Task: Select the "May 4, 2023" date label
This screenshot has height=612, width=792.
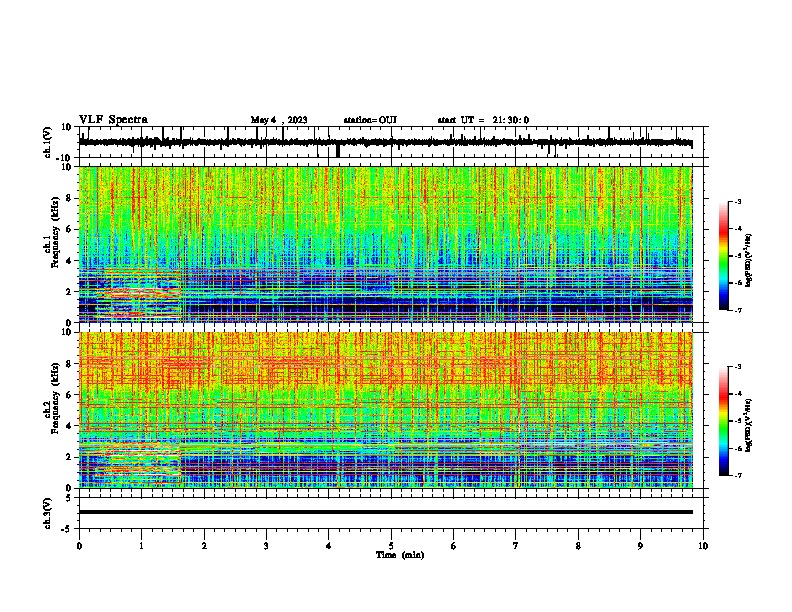Action: point(279,120)
